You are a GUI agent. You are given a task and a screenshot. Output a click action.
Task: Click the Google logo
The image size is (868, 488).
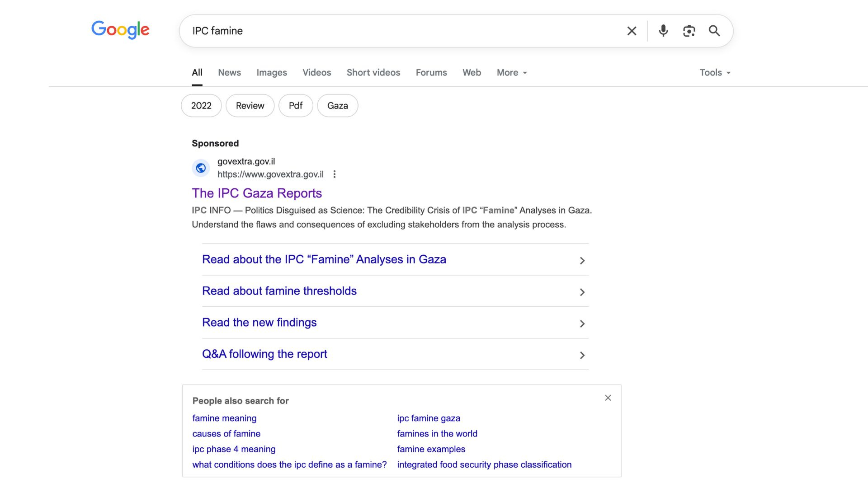coord(120,30)
